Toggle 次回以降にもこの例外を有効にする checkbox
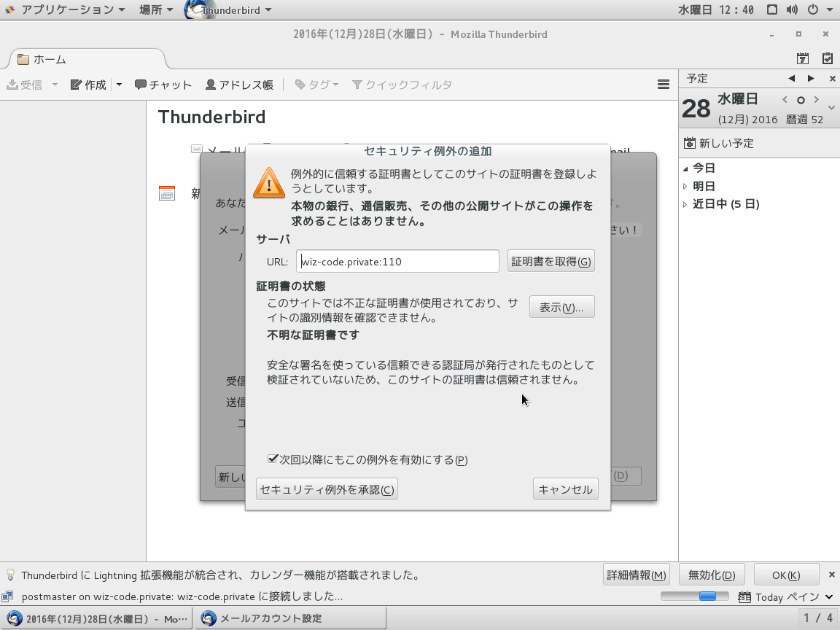This screenshot has width=840, height=630. pos(273,459)
